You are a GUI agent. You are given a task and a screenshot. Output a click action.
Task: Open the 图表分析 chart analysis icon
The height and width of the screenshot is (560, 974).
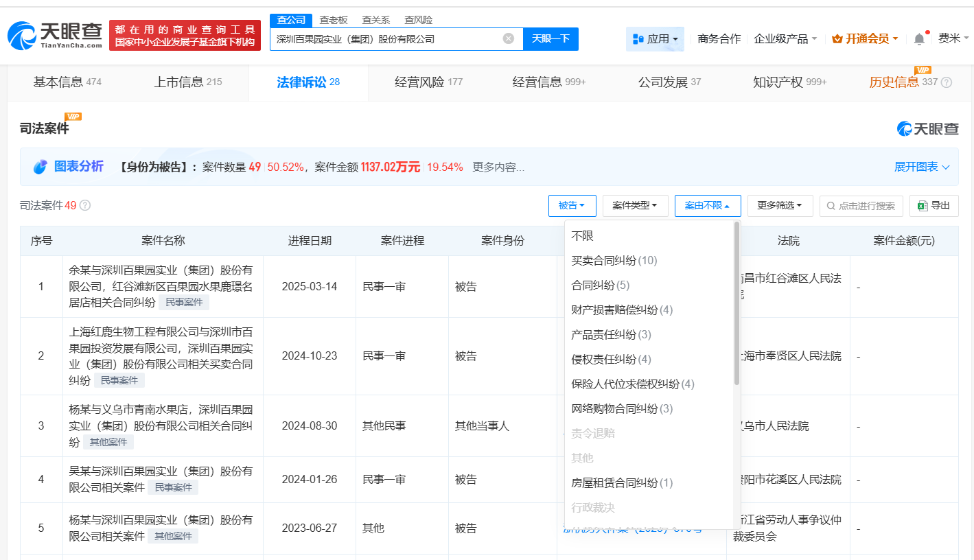pyautogui.click(x=40, y=167)
